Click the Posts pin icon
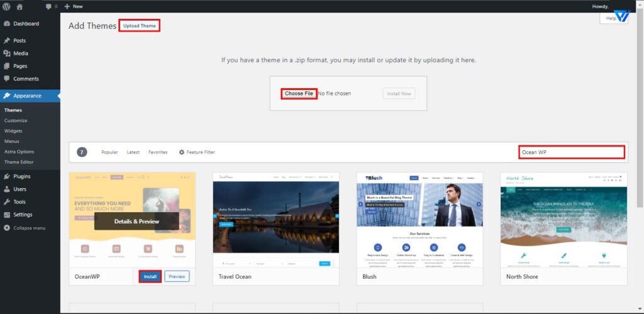This screenshot has height=314, width=644. (x=6, y=41)
